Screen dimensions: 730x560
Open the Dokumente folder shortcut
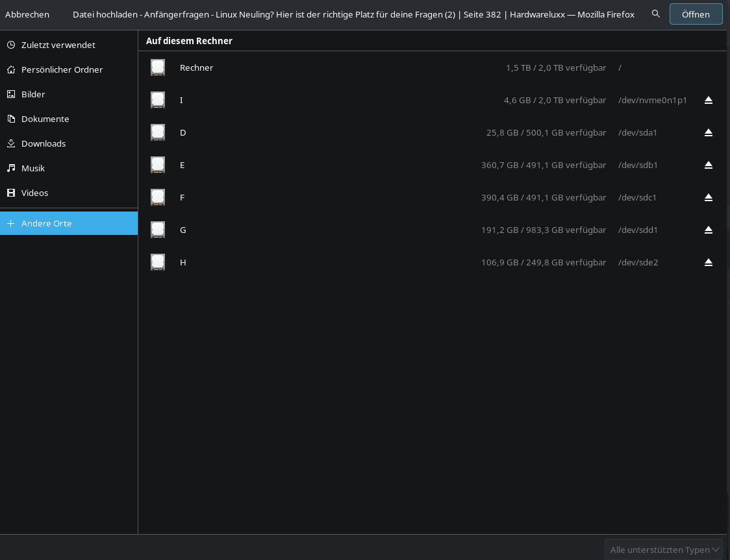coord(45,119)
